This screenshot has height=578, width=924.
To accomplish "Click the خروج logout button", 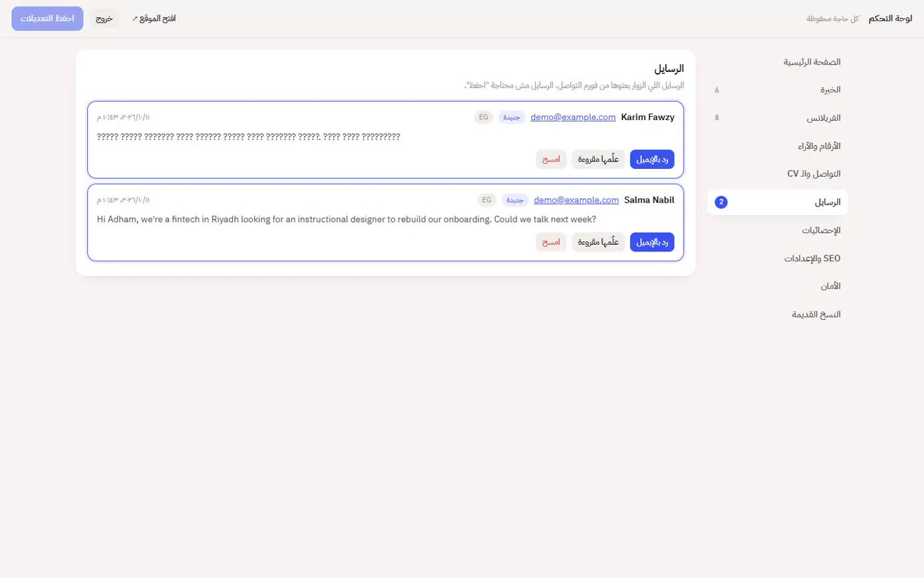I will coord(104,18).
